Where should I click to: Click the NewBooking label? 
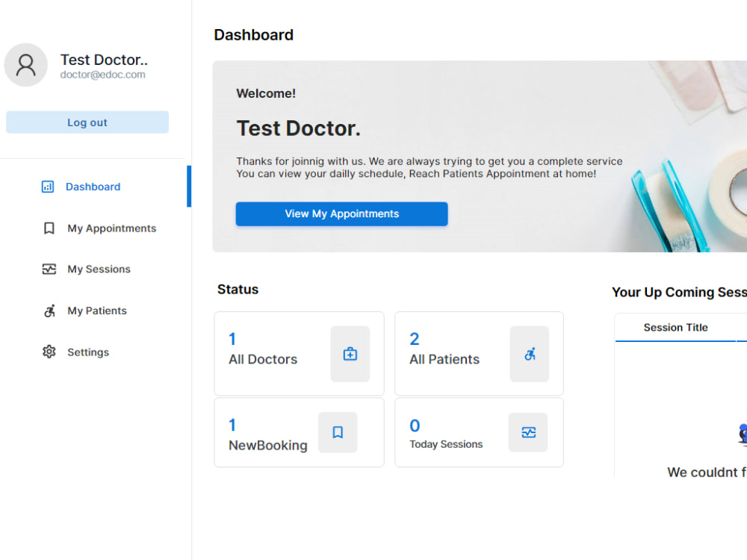pyautogui.click(x=268, y=445)
